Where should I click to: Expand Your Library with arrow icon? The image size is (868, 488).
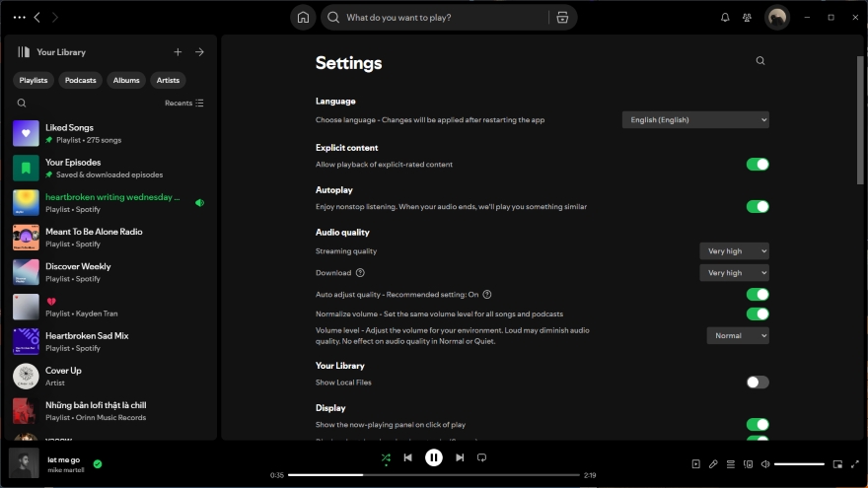[x=199, y=52]
